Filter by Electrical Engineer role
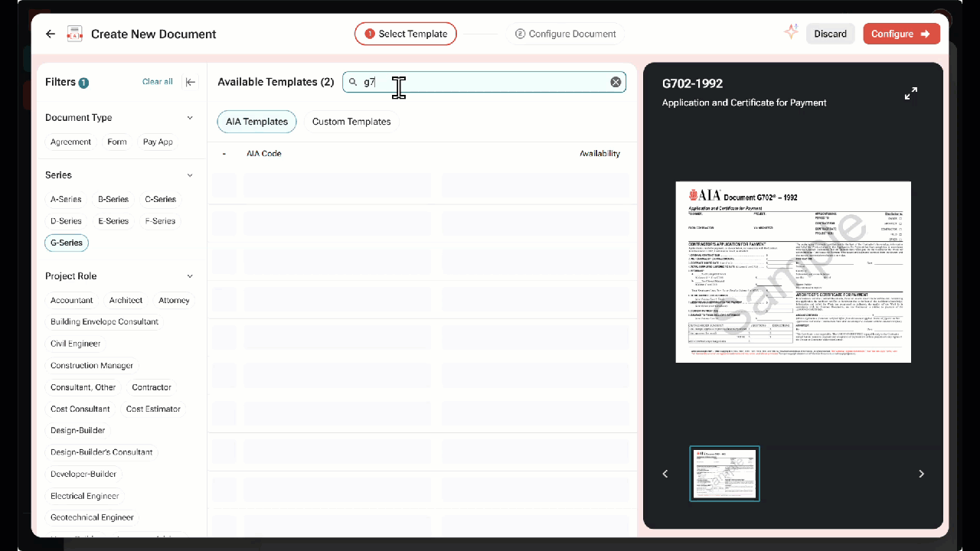 pos(85,496)
